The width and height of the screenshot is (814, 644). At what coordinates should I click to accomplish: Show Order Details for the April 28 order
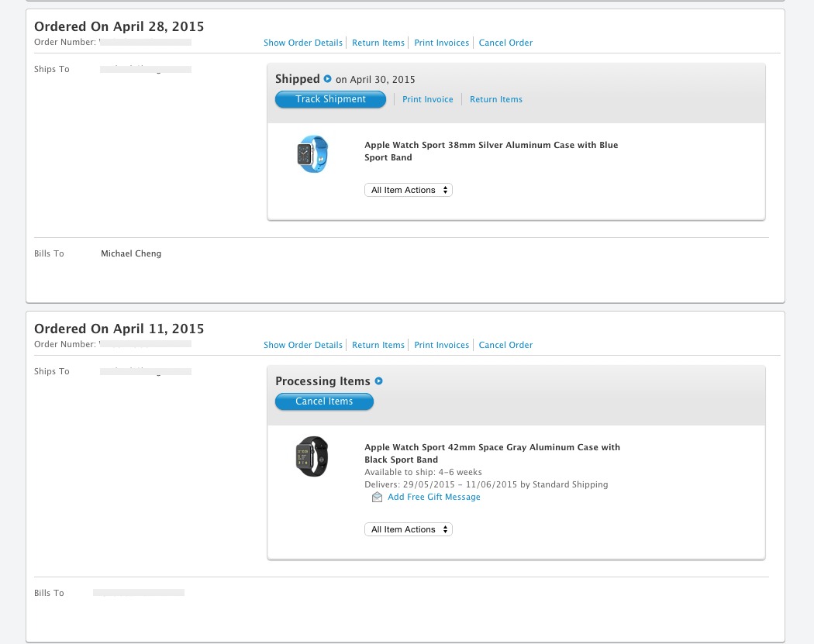point(303,43)
